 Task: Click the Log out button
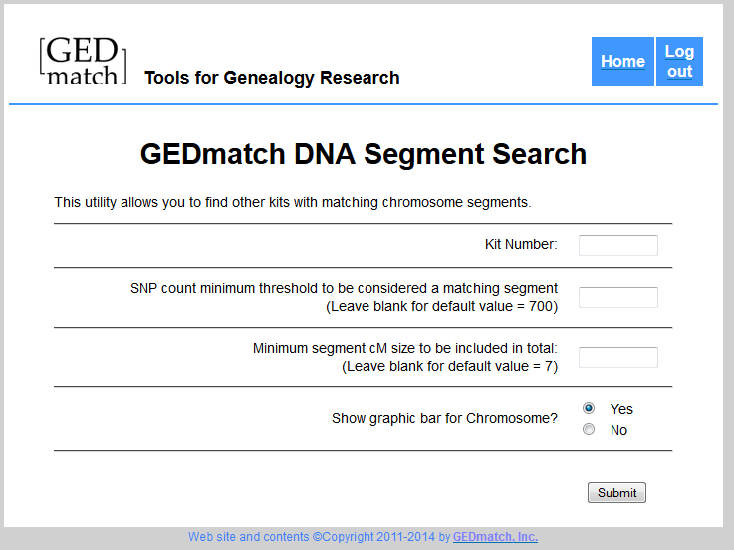coord(679,62)
